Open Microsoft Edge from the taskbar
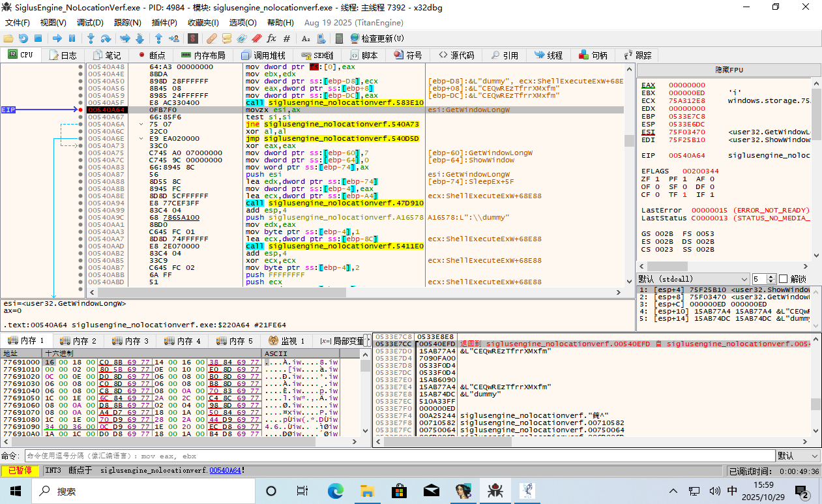Screen dimensions: 822x504 [x=335, y=490]
